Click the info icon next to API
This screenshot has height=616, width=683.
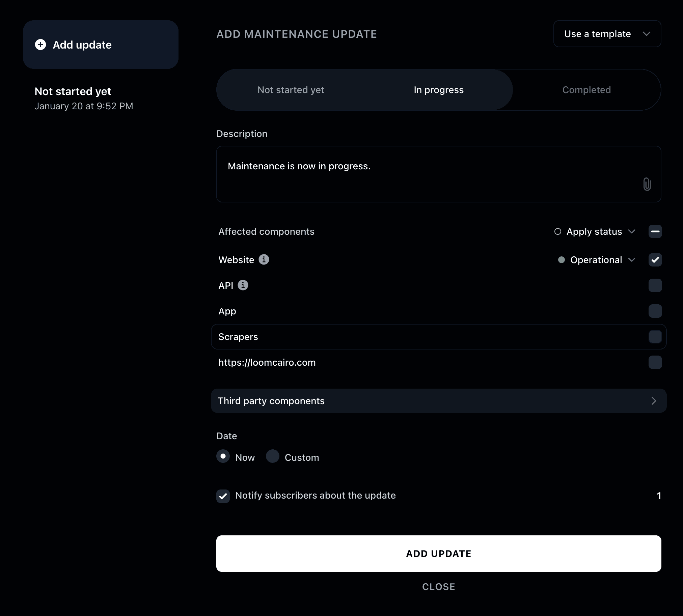[243, 285]
